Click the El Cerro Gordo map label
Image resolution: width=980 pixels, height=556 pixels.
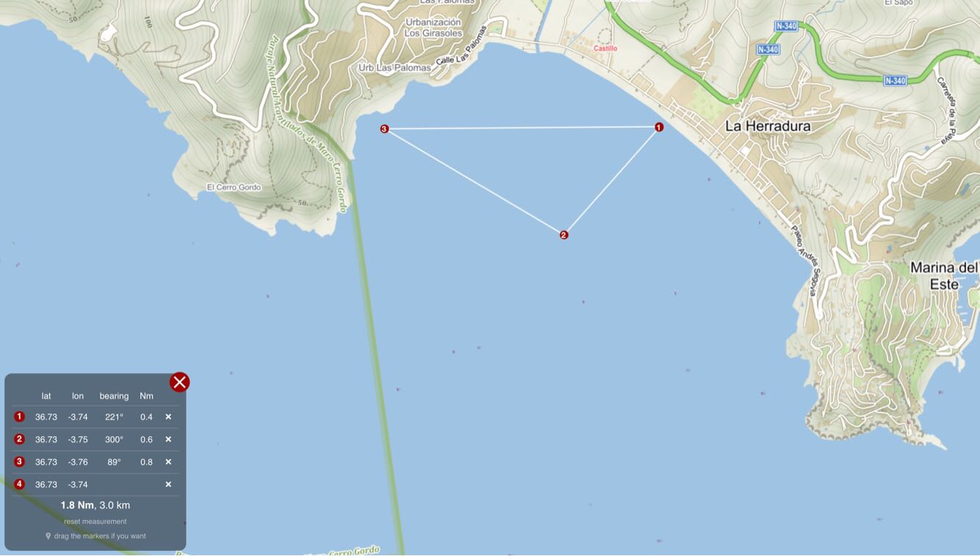[234, 187]
